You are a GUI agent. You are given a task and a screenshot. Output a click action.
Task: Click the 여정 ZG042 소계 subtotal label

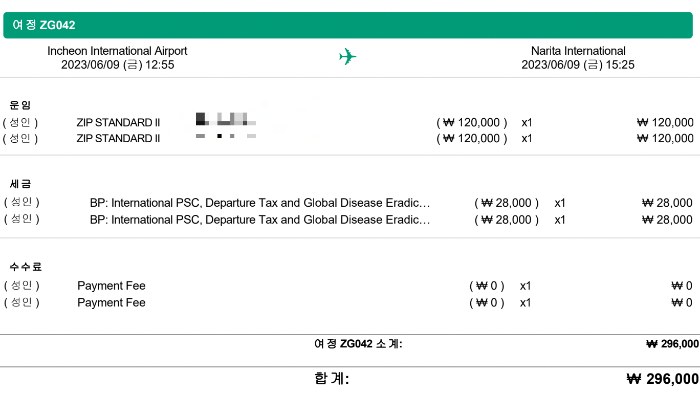click(x=358, y=344)
